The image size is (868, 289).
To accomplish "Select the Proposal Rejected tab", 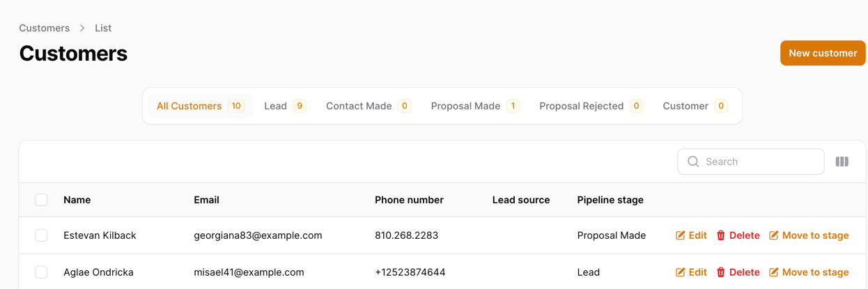I will point(591,106).
